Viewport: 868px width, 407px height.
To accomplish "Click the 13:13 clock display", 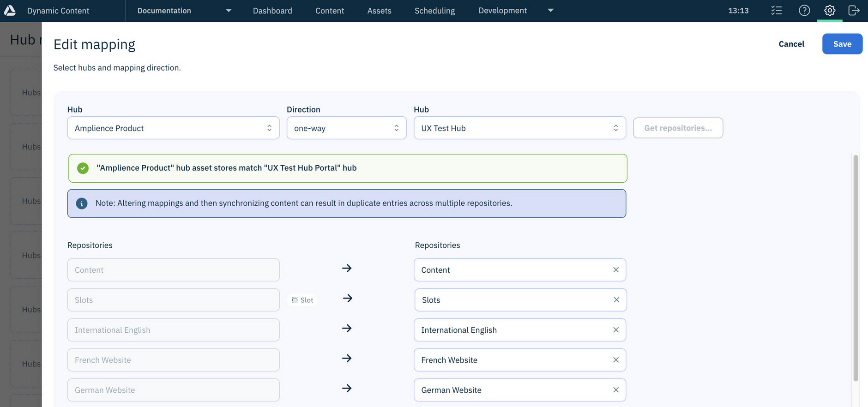I will point(738,11).
